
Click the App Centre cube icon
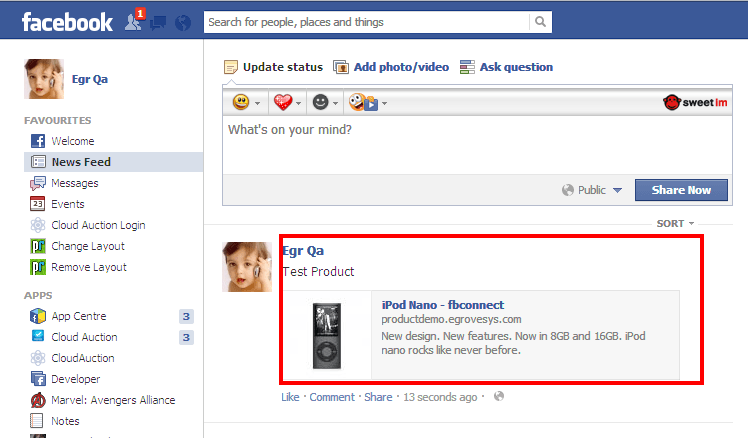point(38,316)
